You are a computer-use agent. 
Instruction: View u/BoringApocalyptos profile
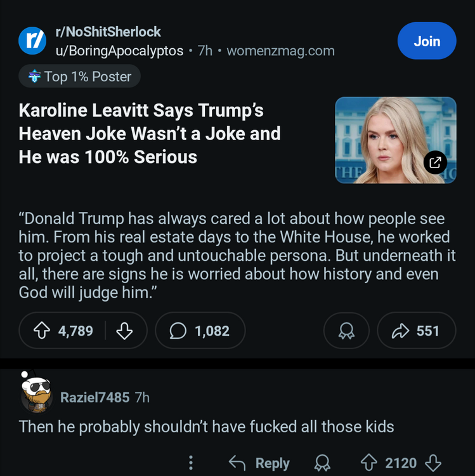[x=120, y=51]
